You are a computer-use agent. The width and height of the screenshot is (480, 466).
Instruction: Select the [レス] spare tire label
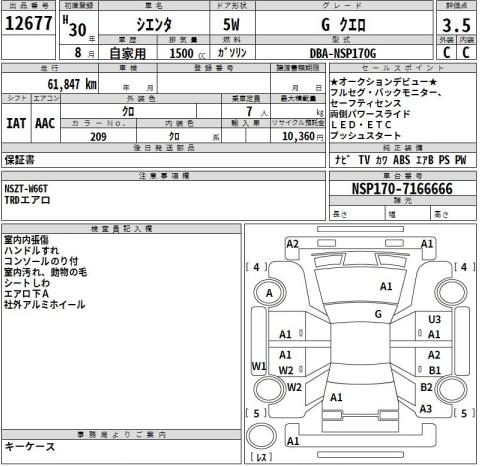pyautogui.click(x=261, y=457)
